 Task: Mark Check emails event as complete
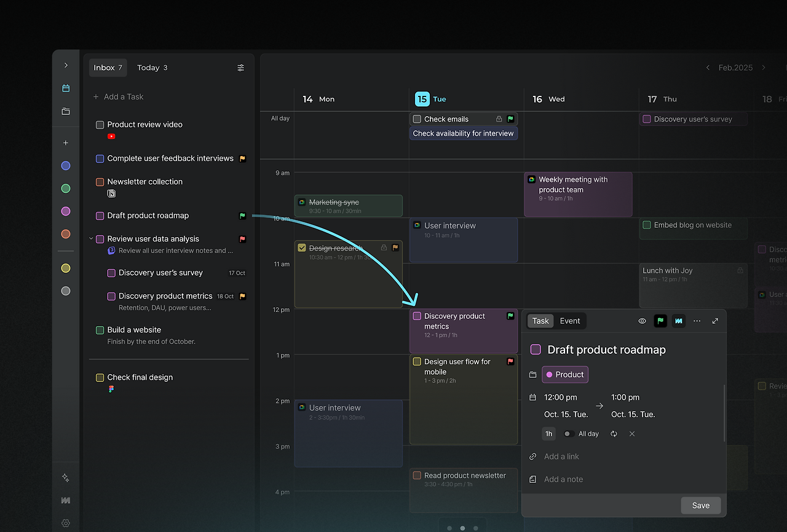coord(417,119)
